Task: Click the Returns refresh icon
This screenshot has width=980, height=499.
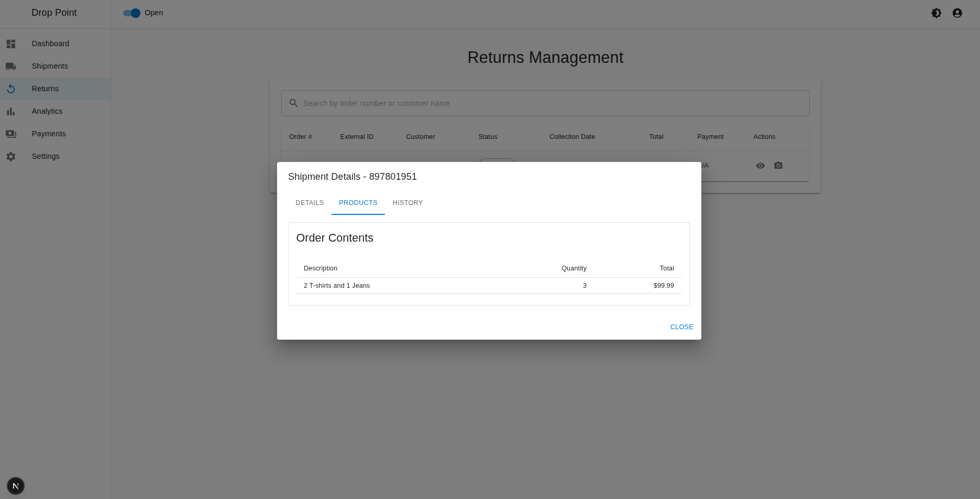Action: 11,89
